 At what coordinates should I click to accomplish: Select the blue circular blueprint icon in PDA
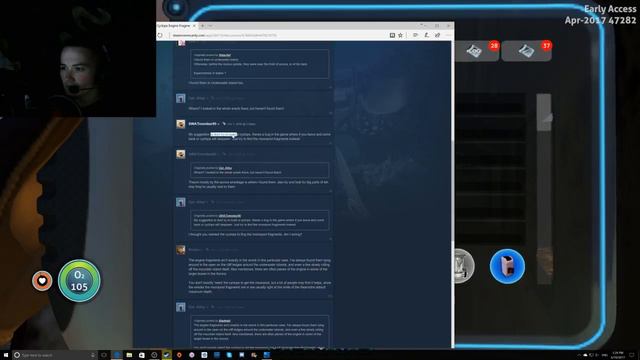[507, 266]
